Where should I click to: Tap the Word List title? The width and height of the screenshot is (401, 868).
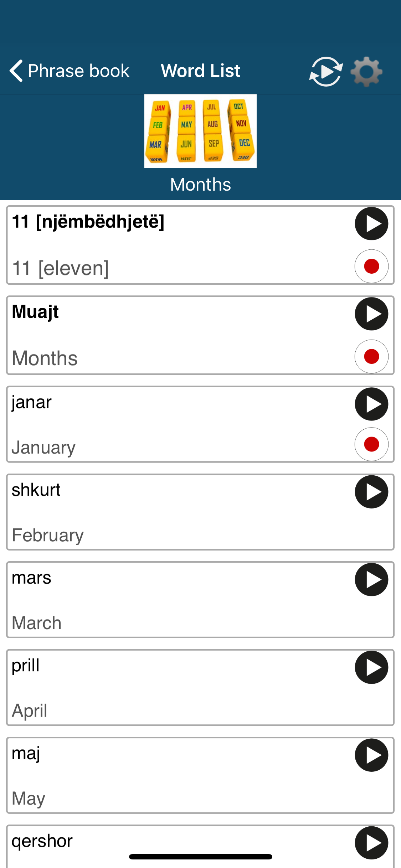click(201, 71)
